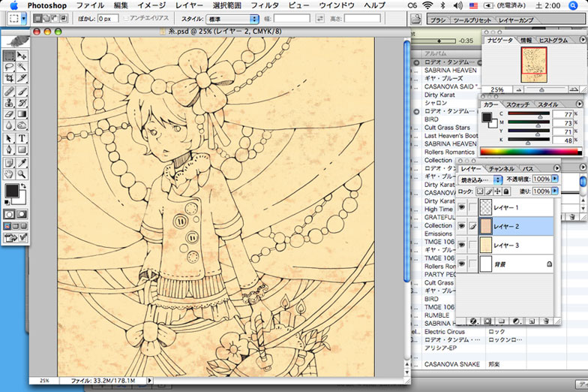Select the Magic Wand tool
This screenshot has width=588, height=392.
22,67
